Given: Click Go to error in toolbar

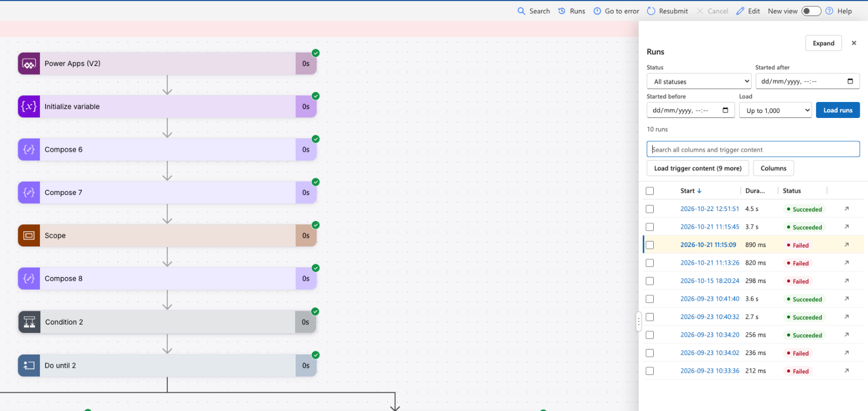Looking at the screenshot, I should [616, 11].
